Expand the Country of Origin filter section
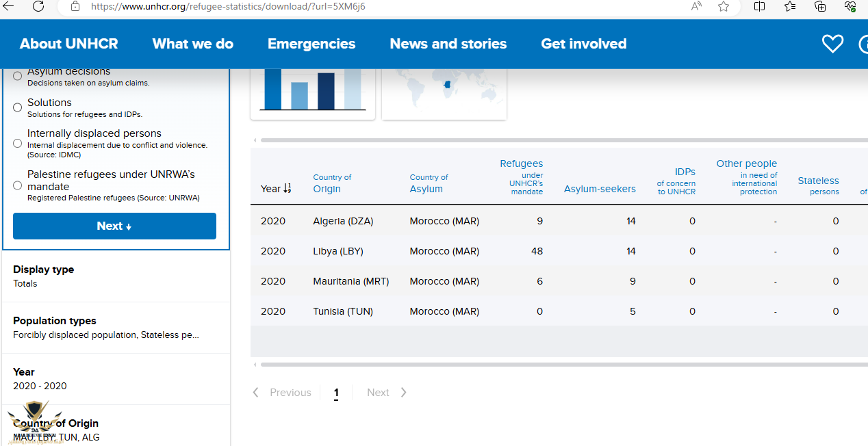Viewport: 868px width, 446px height. (116, 426)
